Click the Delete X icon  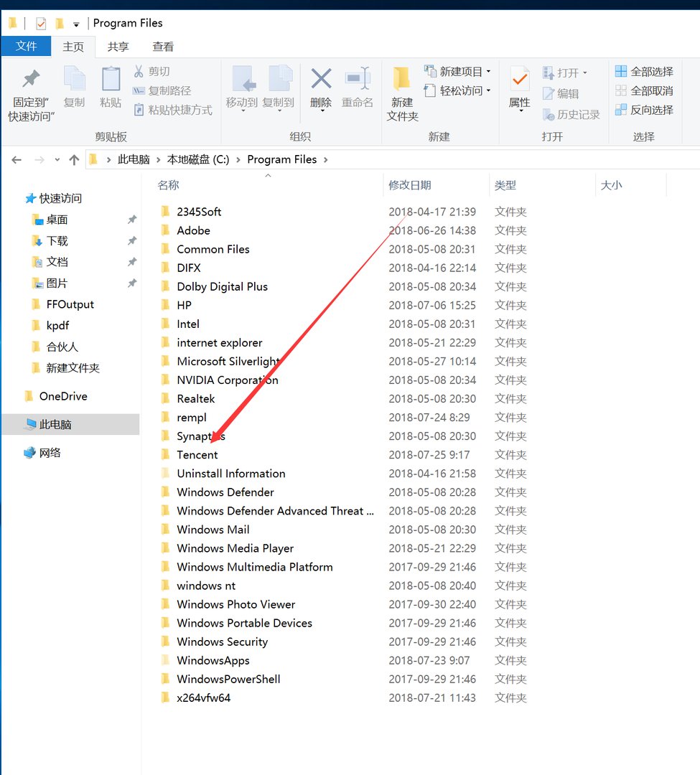point(321,79)
